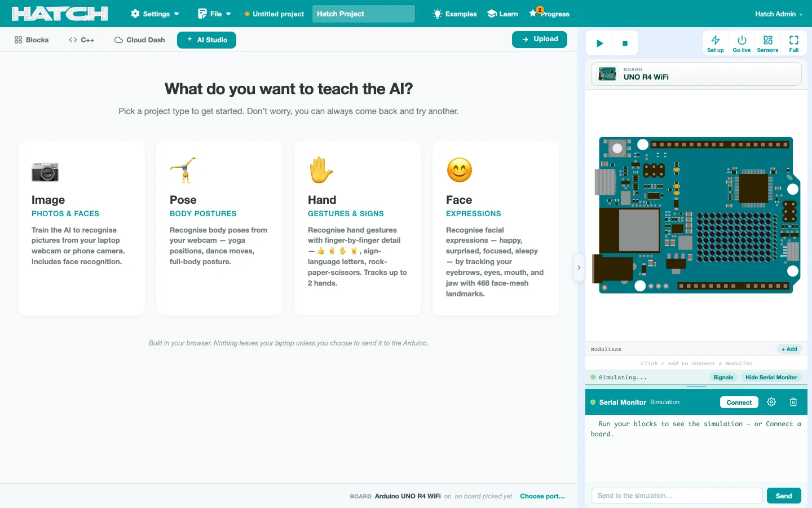Switch to the AI Studio tab
The width and height of the screenshot is (812, 508).
tap(206, 40)
